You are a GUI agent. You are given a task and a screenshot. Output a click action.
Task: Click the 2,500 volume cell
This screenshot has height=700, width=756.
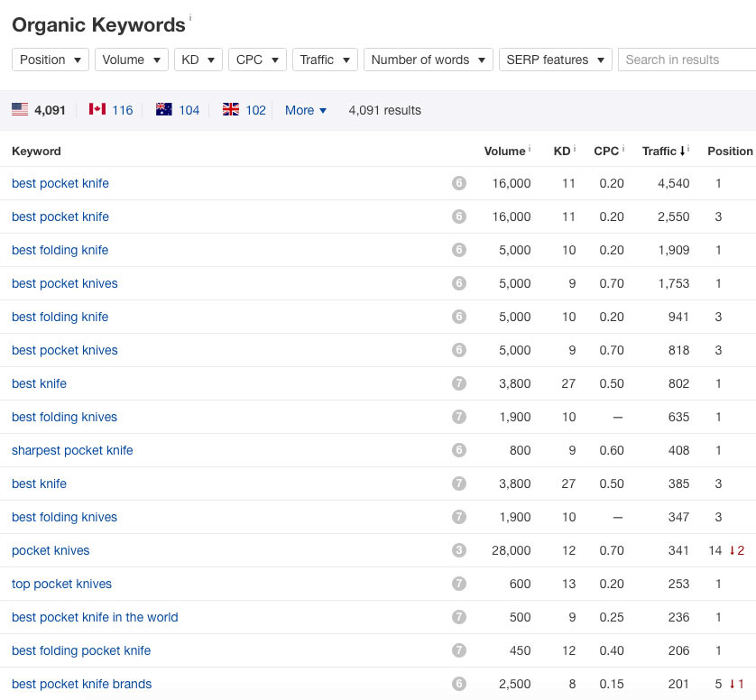(x=514, y=684)
